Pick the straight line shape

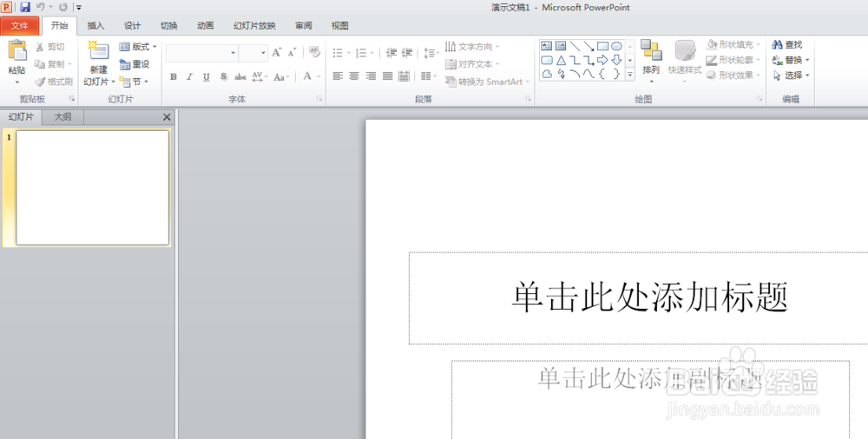pos(575,46)
